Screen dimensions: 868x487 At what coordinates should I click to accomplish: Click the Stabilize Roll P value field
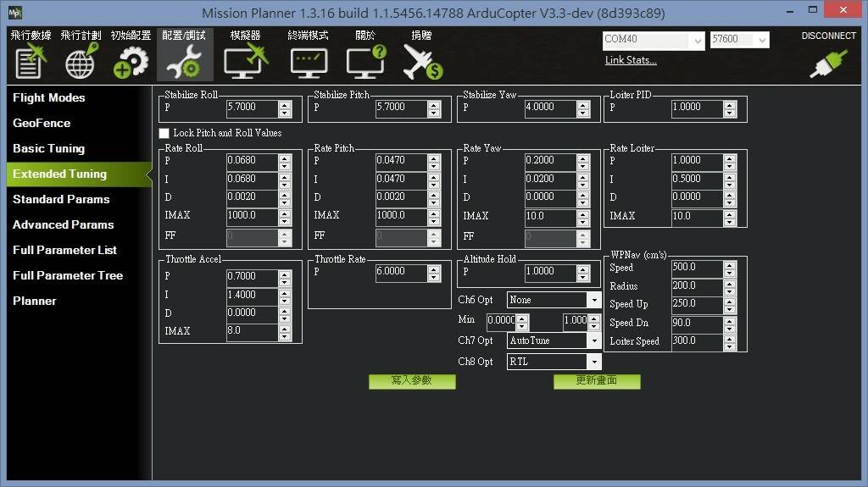(x=252, y=108)
